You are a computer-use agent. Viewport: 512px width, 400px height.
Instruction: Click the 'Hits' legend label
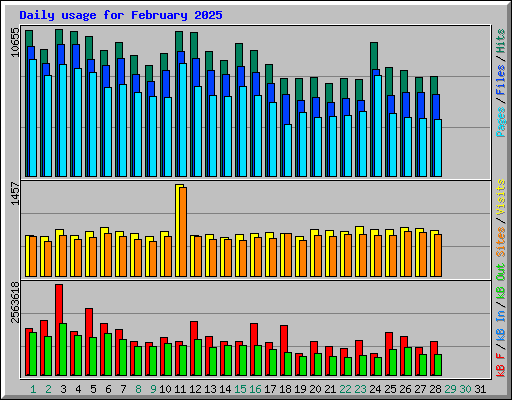pos(501,41)
